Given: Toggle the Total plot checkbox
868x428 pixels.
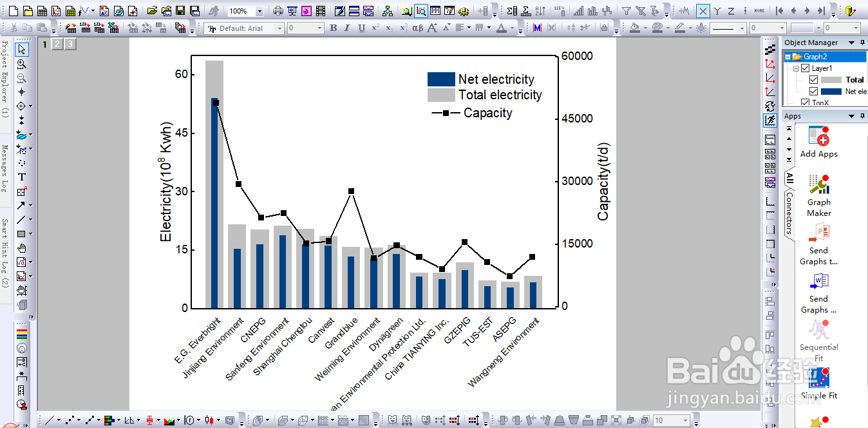Looking at the screenshot, I should click(x=813, y=80).
